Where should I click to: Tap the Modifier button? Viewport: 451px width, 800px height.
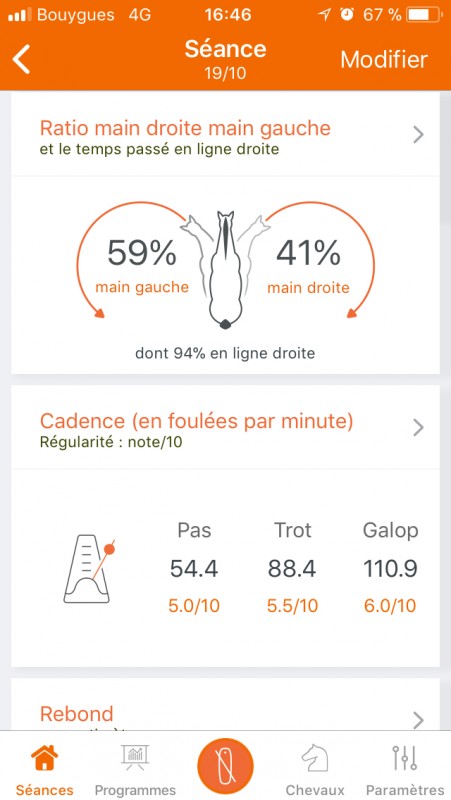384,60
